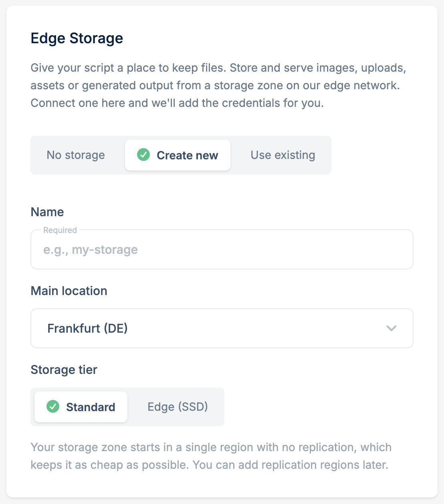
Task: Select the Edge (SSD) storage tier
Action: coord(178,407)
